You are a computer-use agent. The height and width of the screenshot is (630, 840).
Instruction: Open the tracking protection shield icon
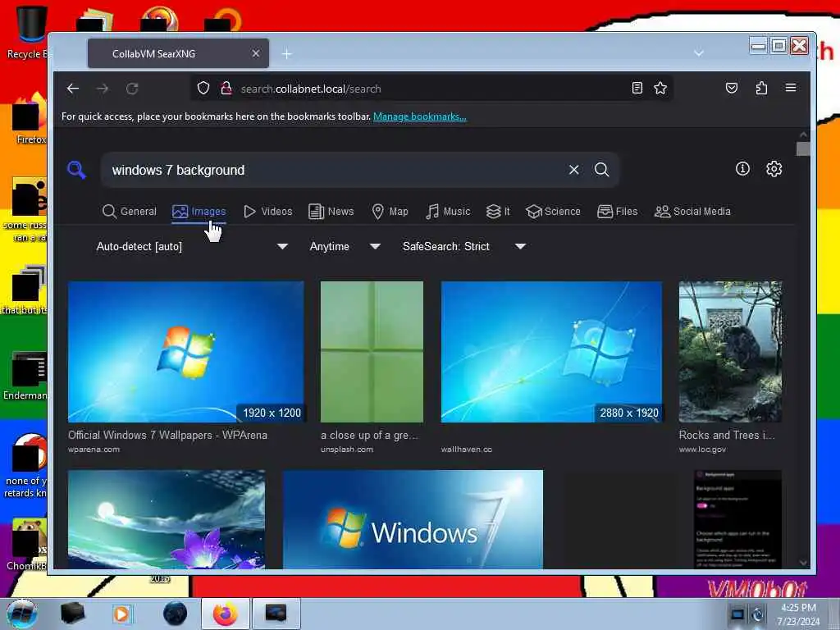pyautogui.click(x=203, y=88)
